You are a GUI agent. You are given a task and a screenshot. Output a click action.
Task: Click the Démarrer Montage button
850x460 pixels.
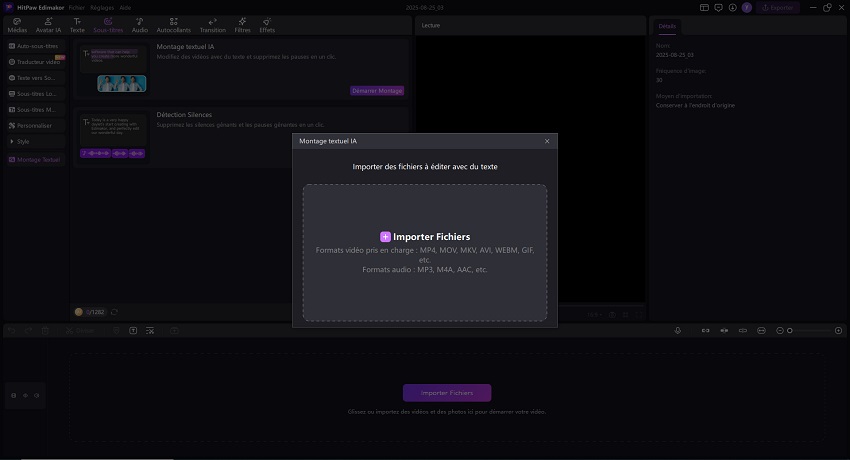pyautogui.click(x=378, y=90)
